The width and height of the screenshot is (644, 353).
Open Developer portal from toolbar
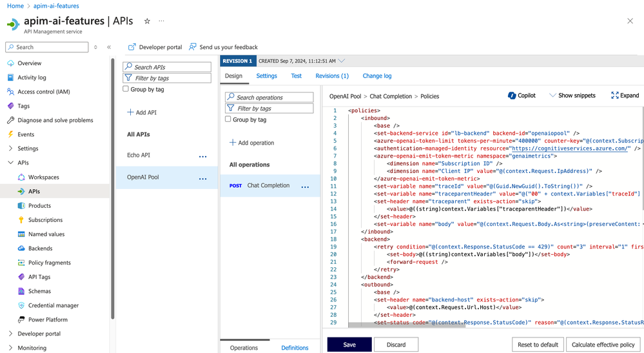coord(155,47)
